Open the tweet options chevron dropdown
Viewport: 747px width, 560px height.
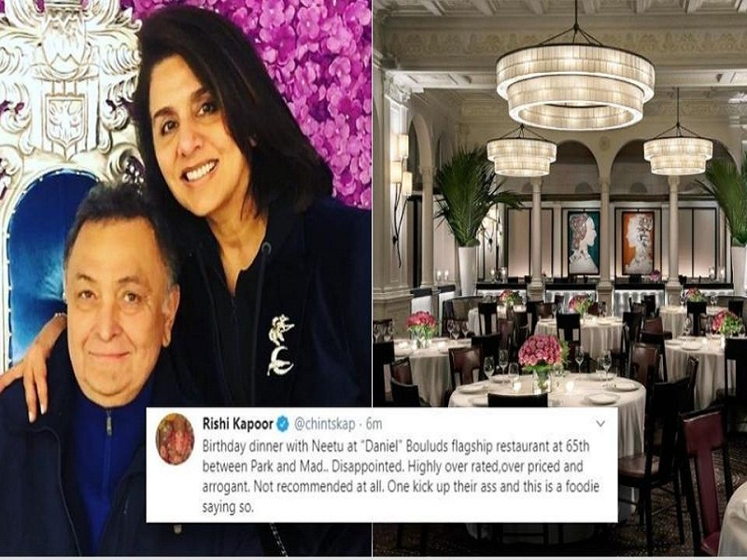click(x=600, y=423)
